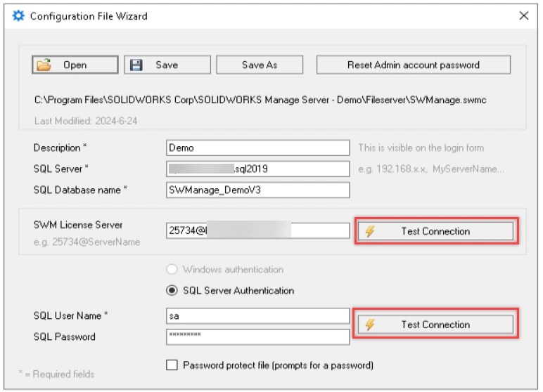Select SQL Server Authentication option
This screenshot has height=392, width=543.
click(172, 290)
